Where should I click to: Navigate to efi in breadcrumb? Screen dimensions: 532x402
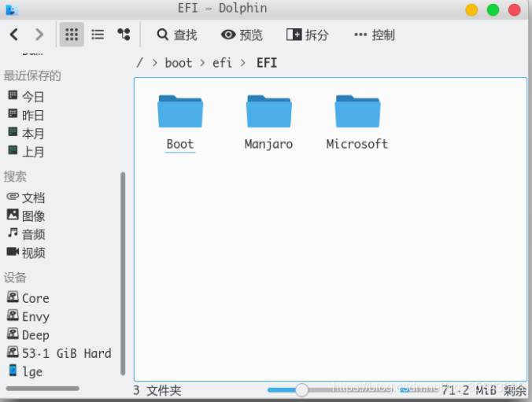pyautogui.click(x=222, y=63)
